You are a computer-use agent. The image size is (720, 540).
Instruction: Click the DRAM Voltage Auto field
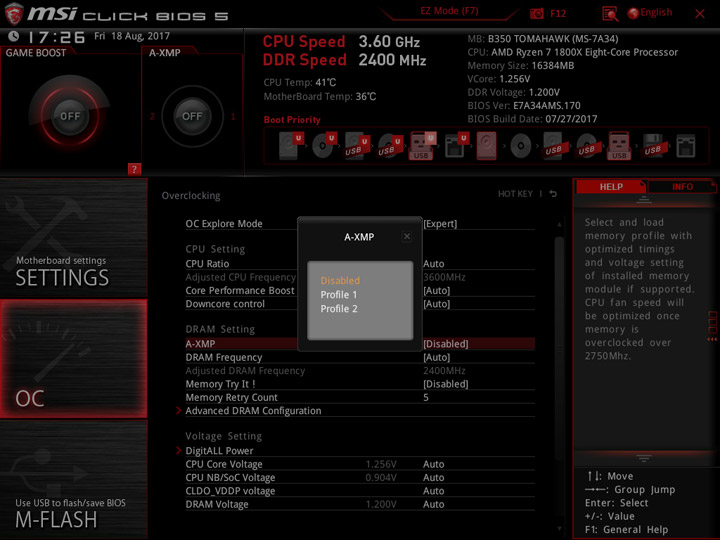pyautogui.click(x=433, y=504)
